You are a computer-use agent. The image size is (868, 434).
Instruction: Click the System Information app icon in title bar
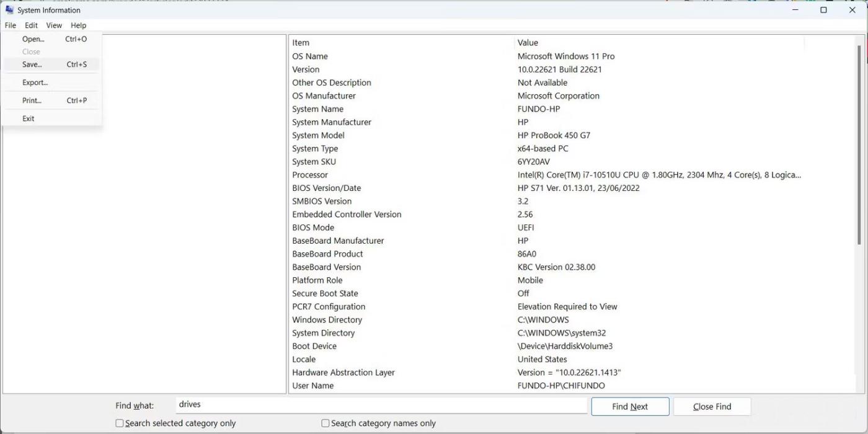[9, 10]
